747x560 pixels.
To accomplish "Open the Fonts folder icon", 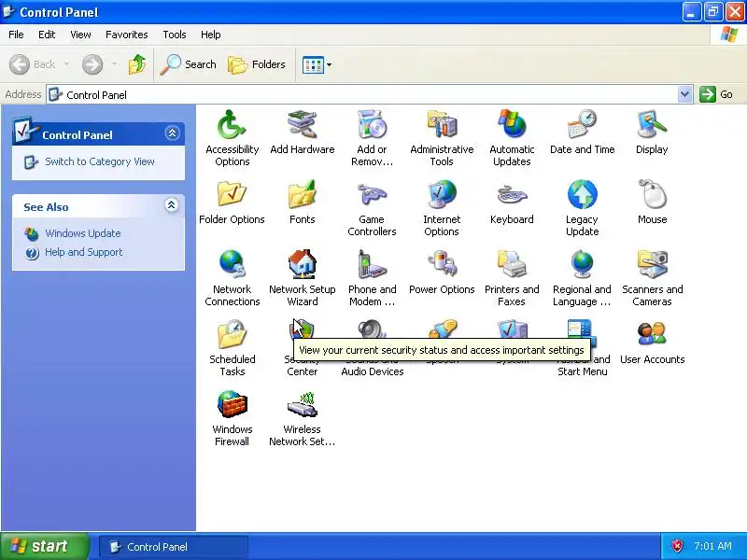I will pos(302,195).
